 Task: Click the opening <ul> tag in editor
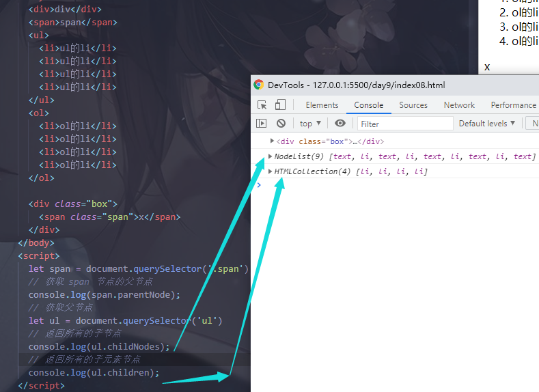click(38, 36)
